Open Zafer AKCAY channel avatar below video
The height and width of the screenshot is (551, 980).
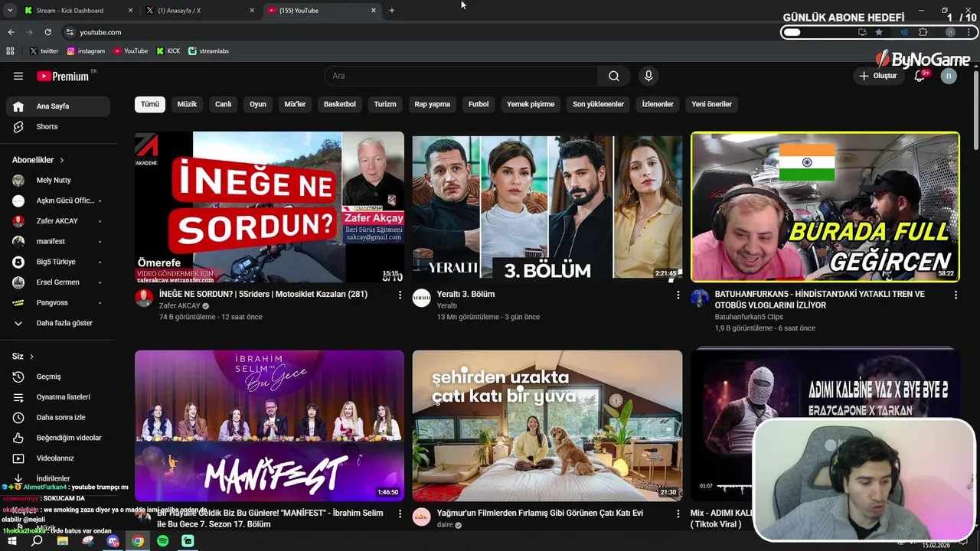144,298
